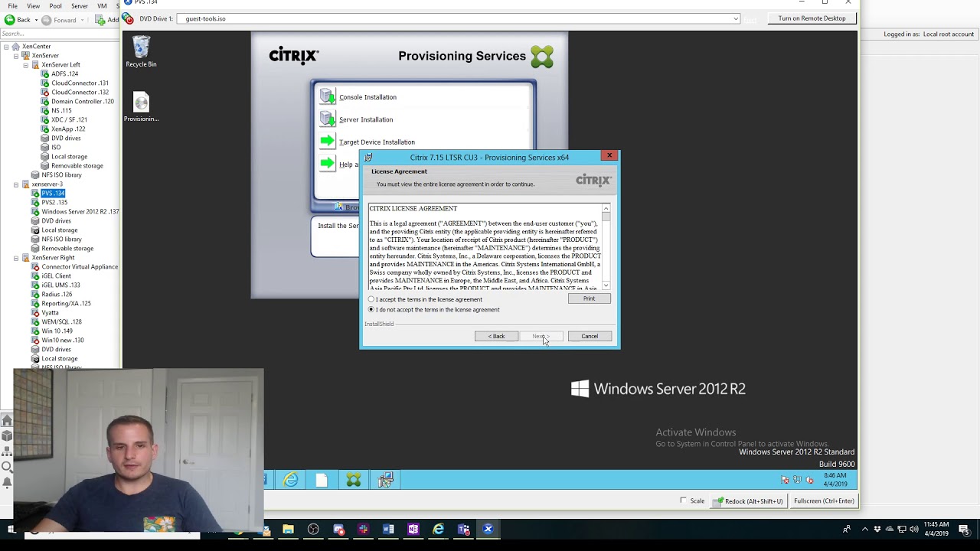The height and width of the screenshot is (551, 980).
Task: Open OneNote from Windows taskbar
Action: tap(413, 529)
